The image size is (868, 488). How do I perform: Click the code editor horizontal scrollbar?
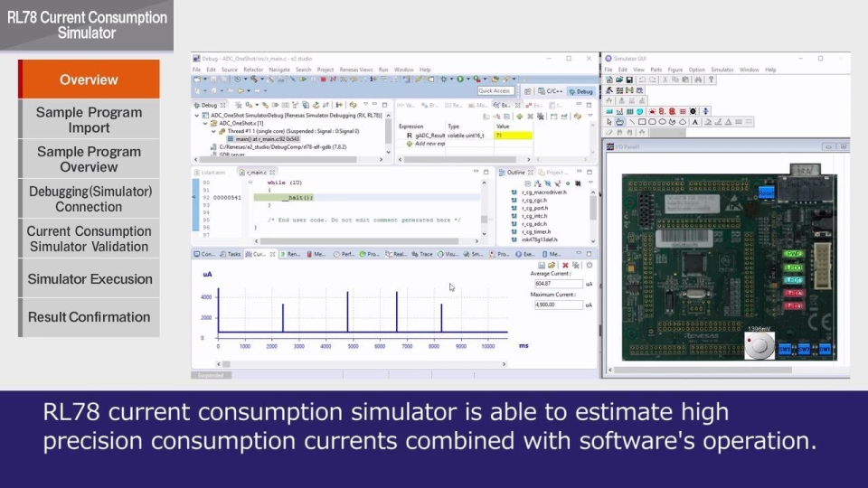pyautogui.click(x=359, y=241)
